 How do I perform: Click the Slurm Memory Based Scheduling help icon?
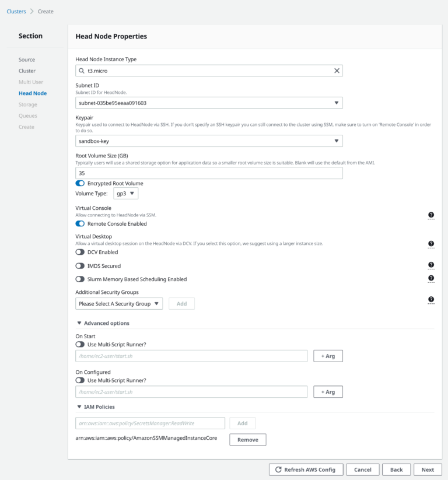(431, 278)
